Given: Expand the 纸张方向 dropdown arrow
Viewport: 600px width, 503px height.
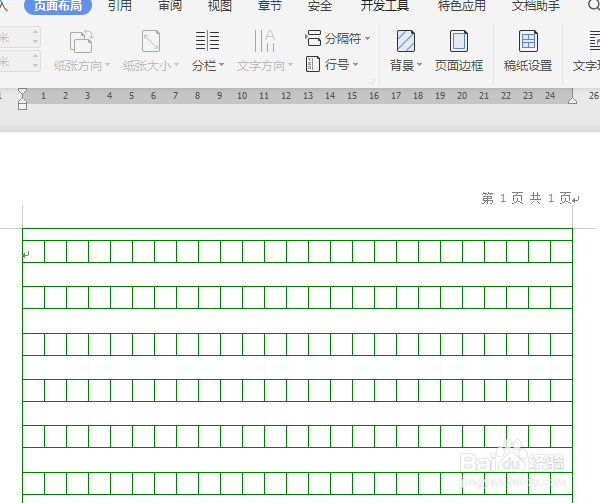Looking at the screenshot, I should click(x=107, y=65).
